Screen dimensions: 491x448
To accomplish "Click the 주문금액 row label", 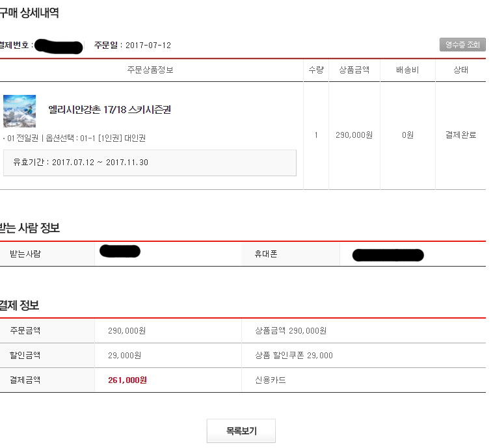I will click(x=25, y=330).
